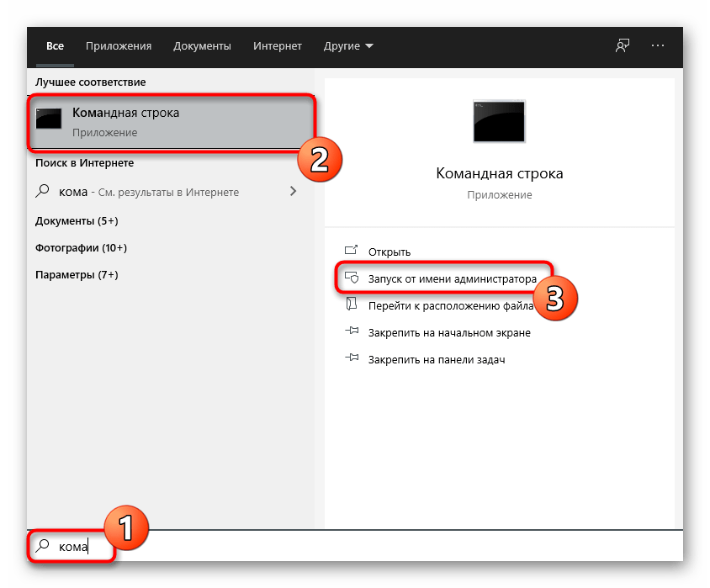Click the Открыть open icon

(x=352, y=251)
